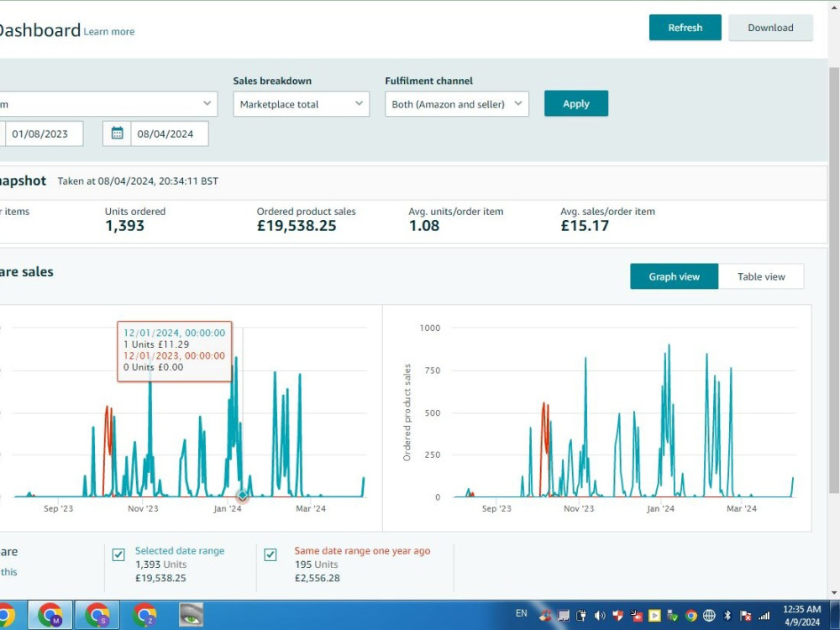Click the Units ordered value 1,393
Image resolution: width=840 pixels, height=630 pixels.
(x=124, y=225)
